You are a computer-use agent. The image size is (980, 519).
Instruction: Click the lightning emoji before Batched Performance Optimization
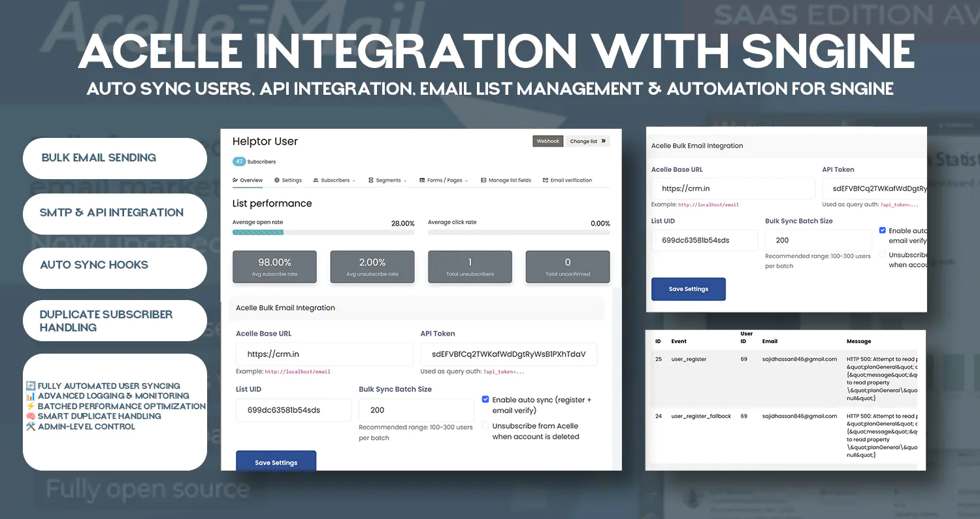point(31,406)
